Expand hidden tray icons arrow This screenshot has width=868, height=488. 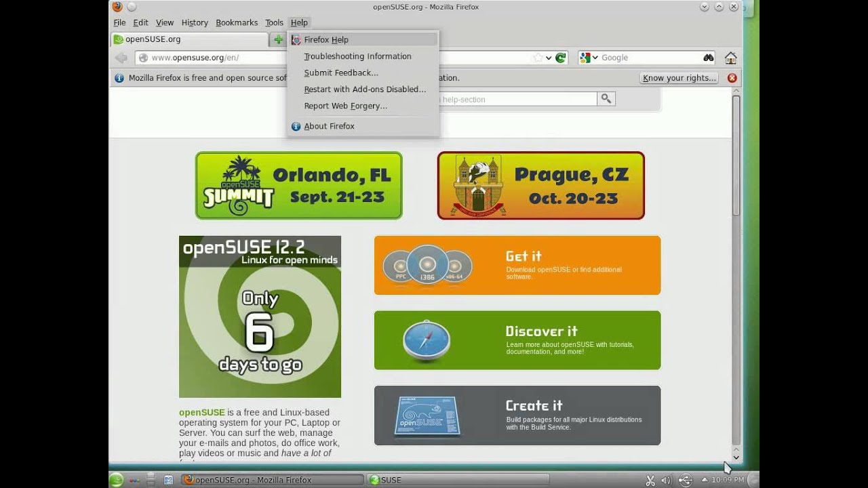(704, 480)
